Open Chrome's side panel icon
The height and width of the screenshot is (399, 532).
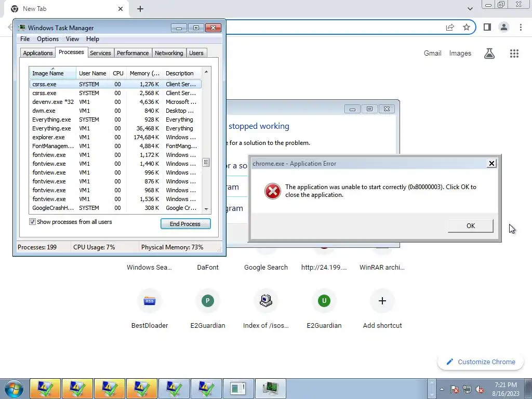tap(487, 27)
